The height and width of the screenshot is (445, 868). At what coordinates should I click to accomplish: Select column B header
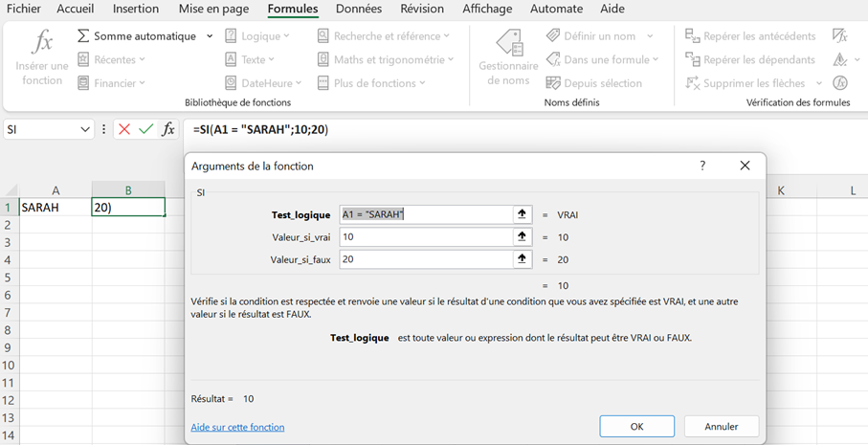tap(128, 190)
